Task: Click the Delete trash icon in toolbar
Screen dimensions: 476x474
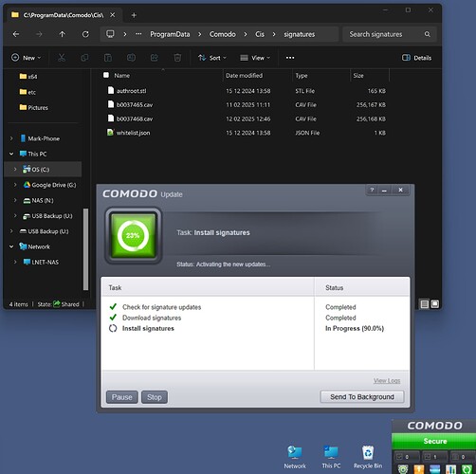Action: [177, 58]
